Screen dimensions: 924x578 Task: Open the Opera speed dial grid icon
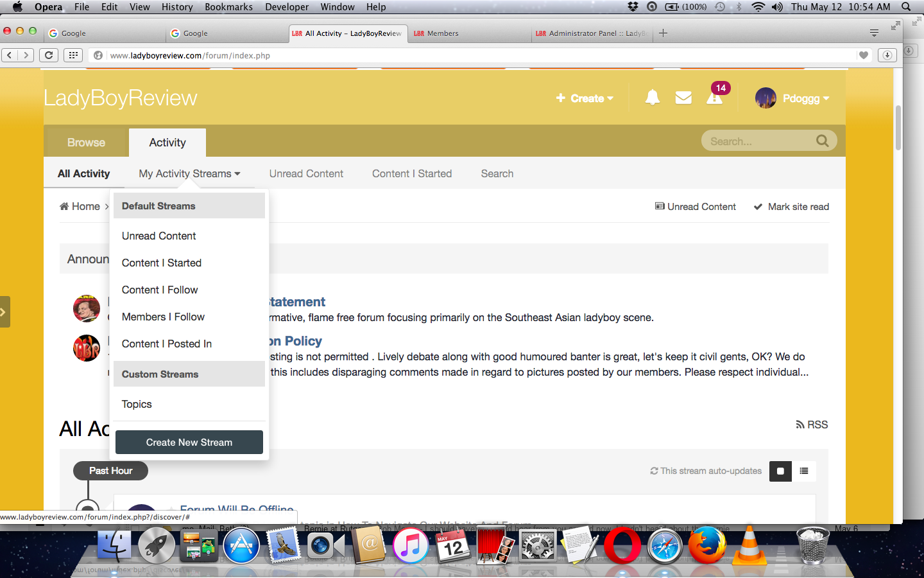[x=73, y=55]
